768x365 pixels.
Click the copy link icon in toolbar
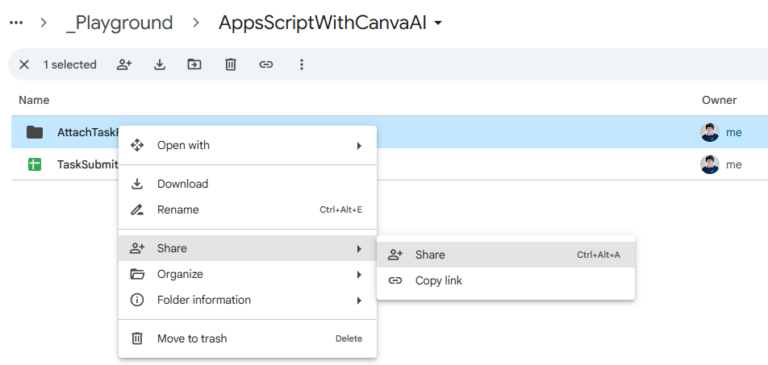point(266,64)
